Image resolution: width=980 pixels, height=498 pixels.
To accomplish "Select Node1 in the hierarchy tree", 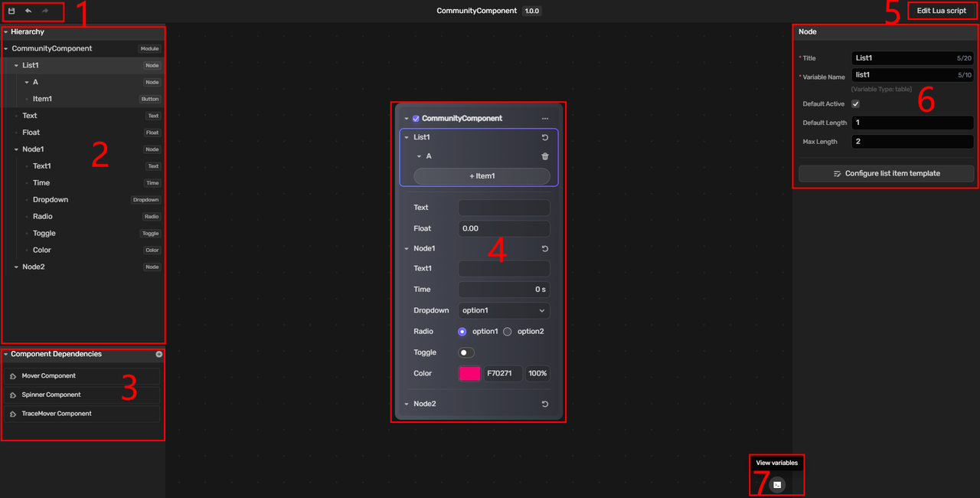I will (x=33, y=149).
